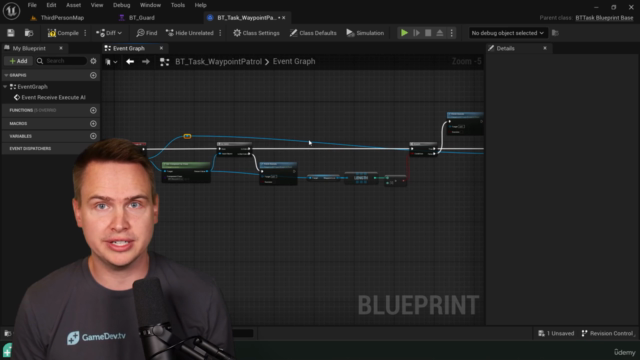
Task: Stop the play session
Action: (428, 33)
